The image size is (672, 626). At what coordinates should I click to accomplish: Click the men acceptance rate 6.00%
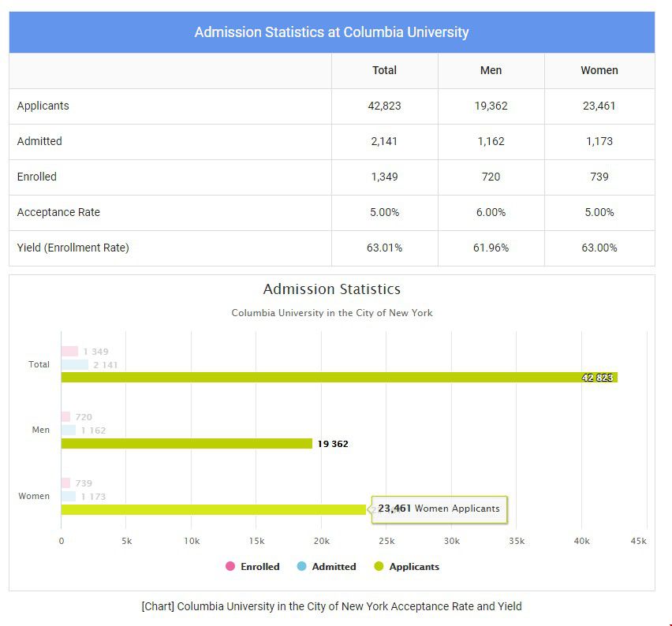click(491, 212)
